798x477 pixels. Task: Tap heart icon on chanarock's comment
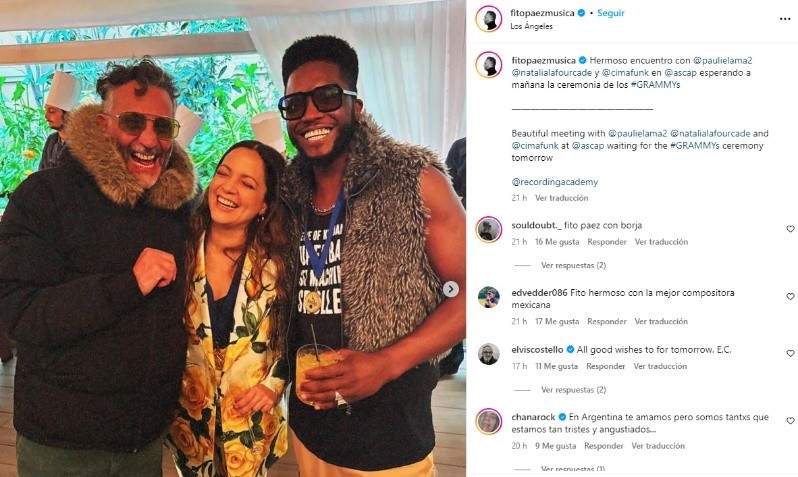[790, 421]
